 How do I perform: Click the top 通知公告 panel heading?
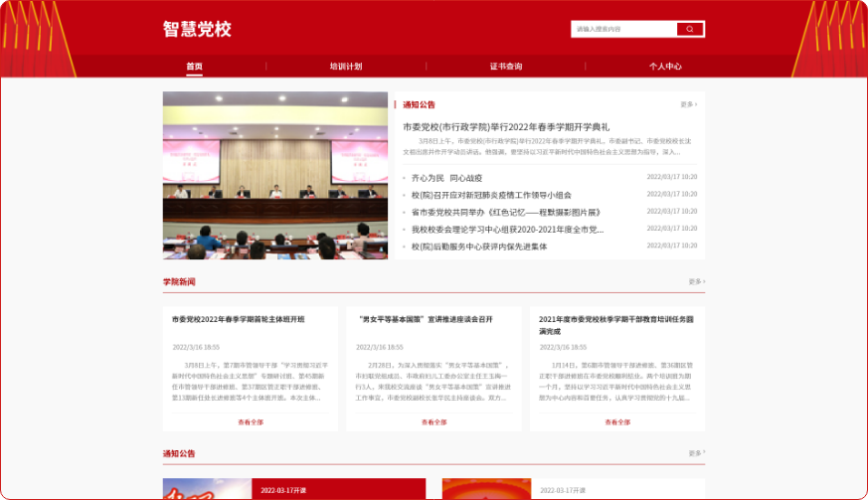click(419, 104)
